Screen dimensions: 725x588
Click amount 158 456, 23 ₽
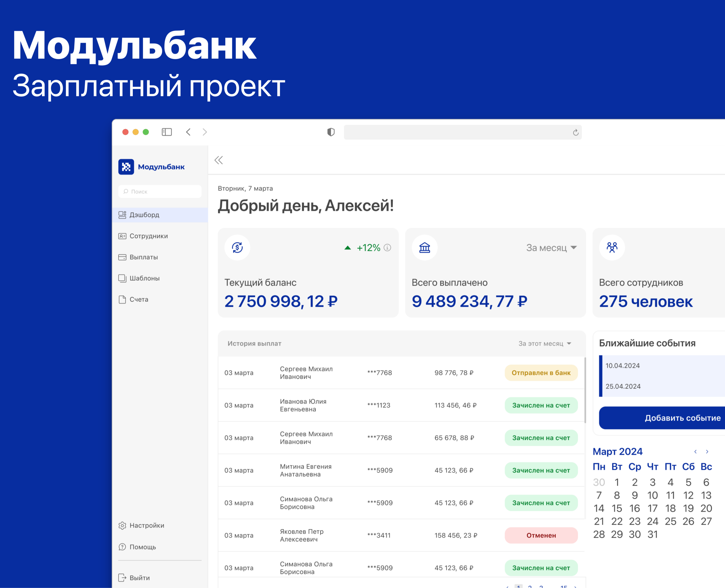coord(456,535)
